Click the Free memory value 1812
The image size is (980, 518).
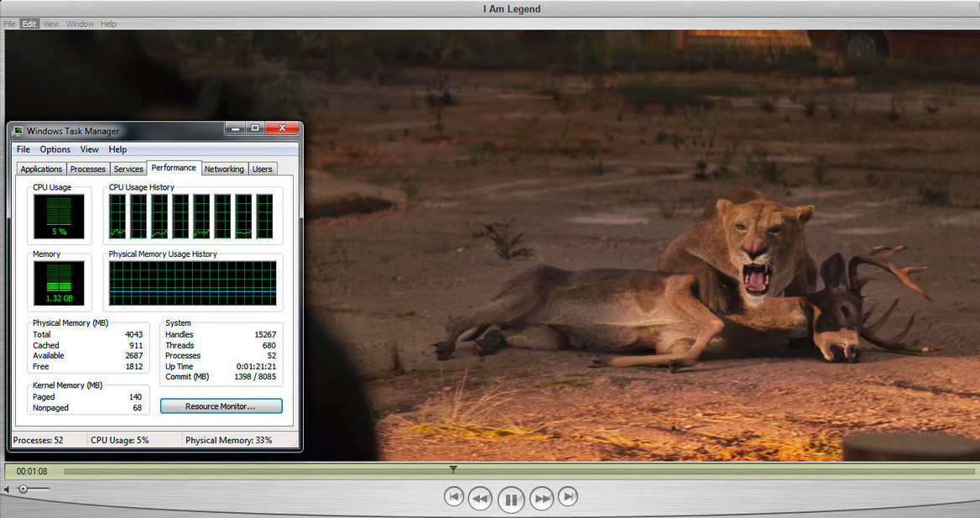(133, 367)
